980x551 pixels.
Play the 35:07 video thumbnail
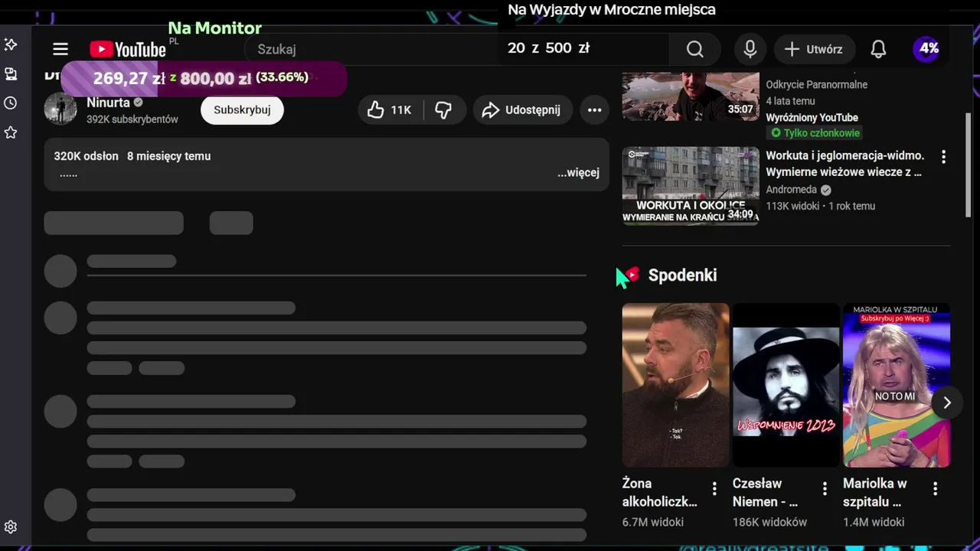coord(691,96)
